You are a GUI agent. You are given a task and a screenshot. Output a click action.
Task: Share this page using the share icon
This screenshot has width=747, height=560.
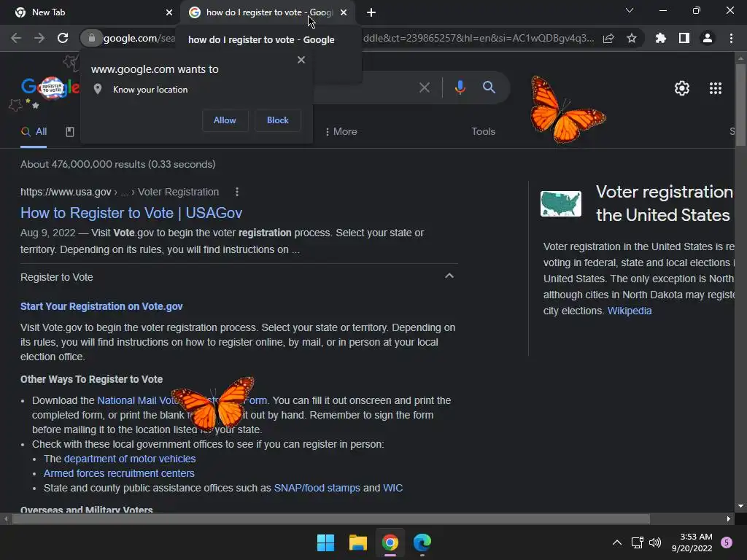pos(608,38)
